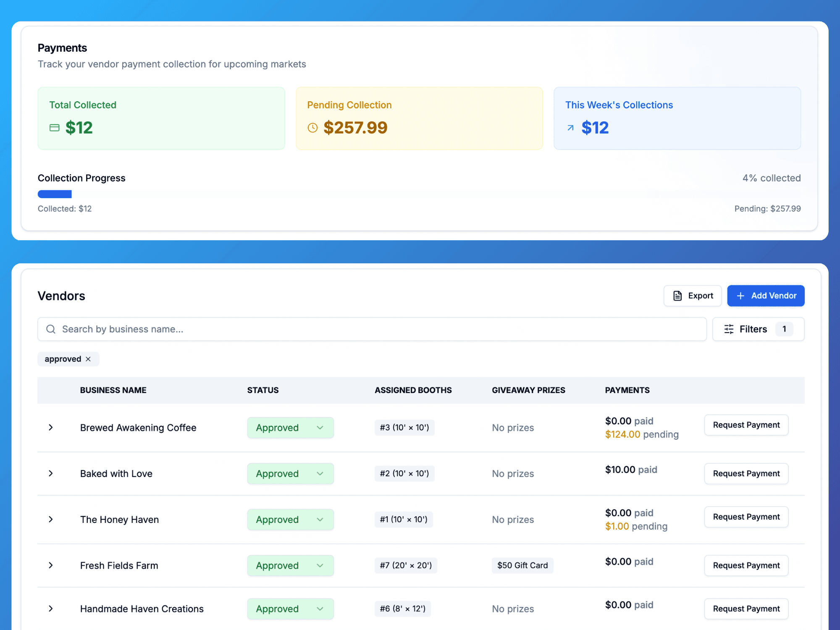Click the Business Name column header
This screenshot has height=630, width=840.
pyautogui.click(x=113, y=390)
